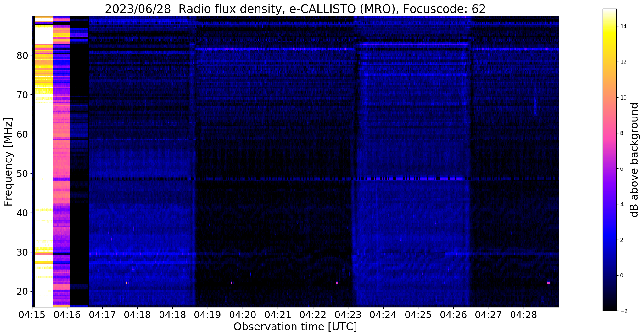
Task: Click the 30 tick on frequency axis
Action: pos(23,252)
